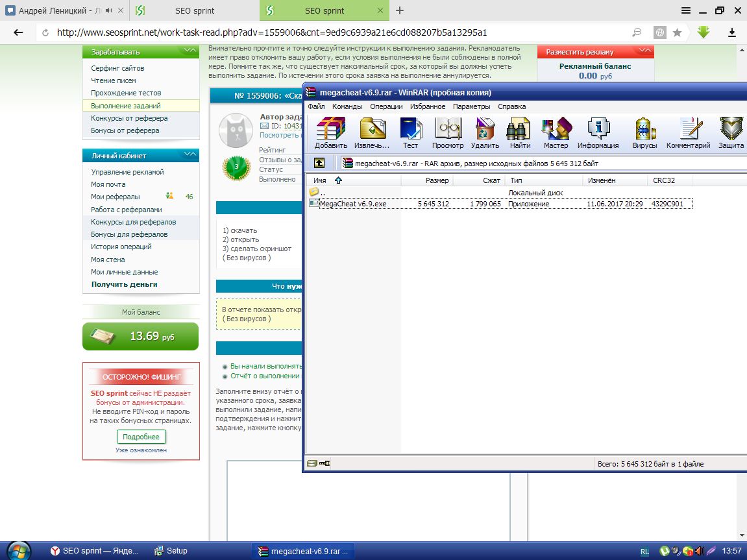Screen dimensions: 747x560
Task: Open the Справка menu
Action: [512, 106]
